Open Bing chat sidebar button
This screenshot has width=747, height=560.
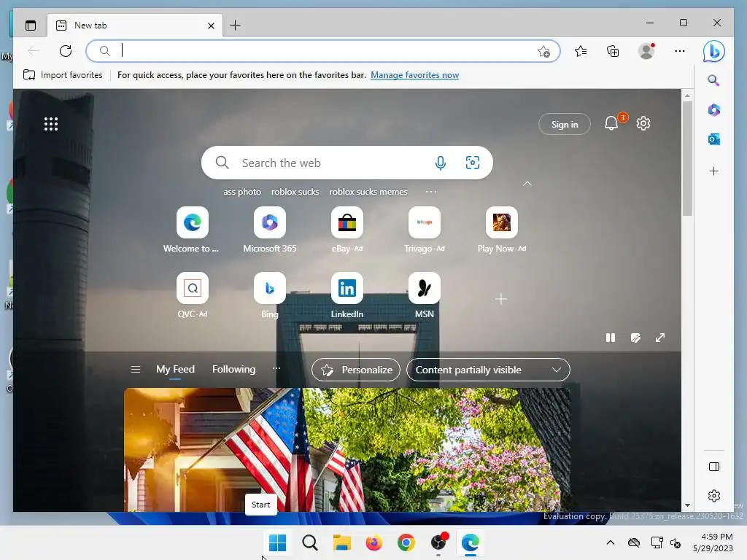(713, 51)
